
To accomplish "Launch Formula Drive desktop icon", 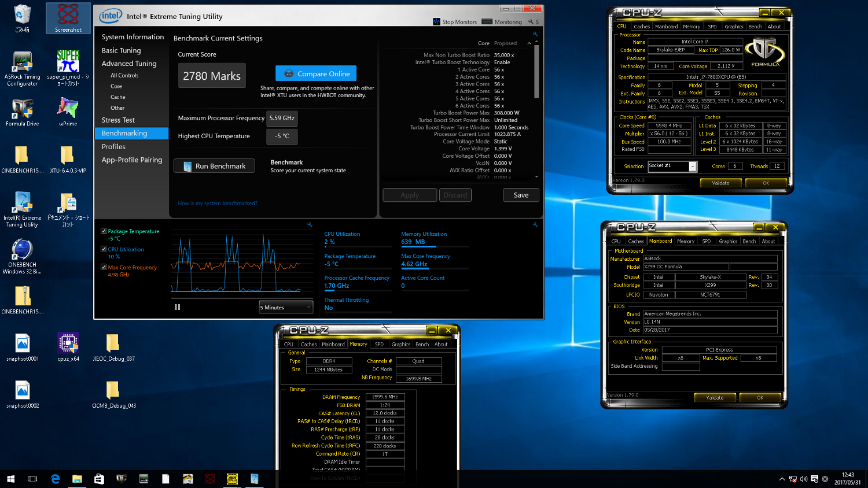I will (22, 113).
